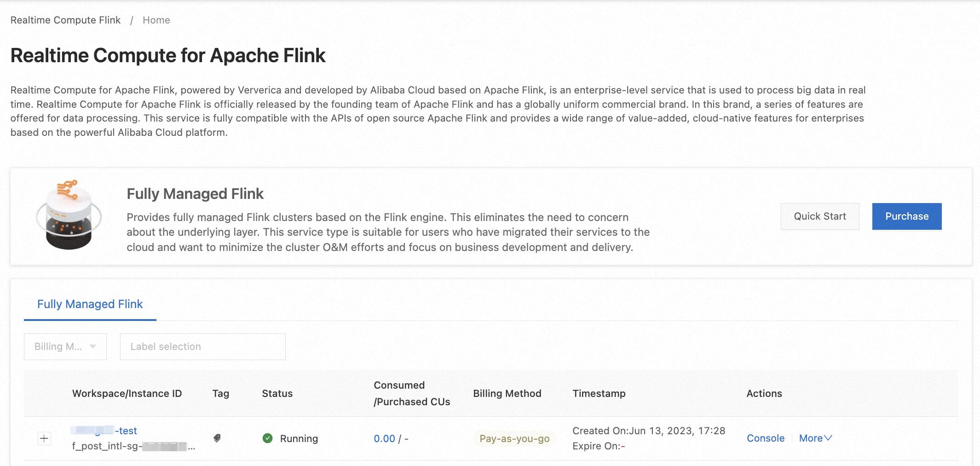Viewport: 980px width, 466px height.
Task: Click the Workspace/Instance ID column header
Action: pyautogui.click(x=127, y=394)
